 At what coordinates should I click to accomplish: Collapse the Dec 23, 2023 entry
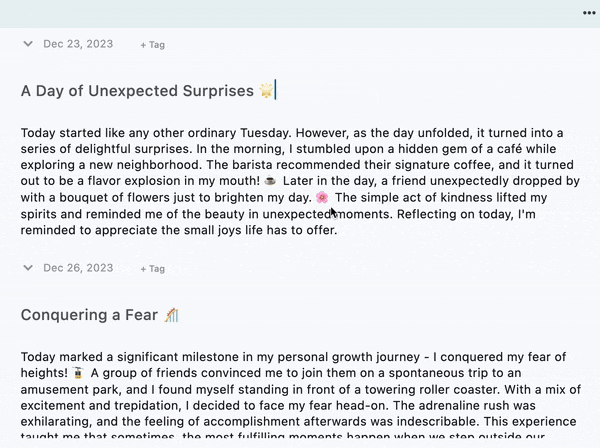coord(28,44)
